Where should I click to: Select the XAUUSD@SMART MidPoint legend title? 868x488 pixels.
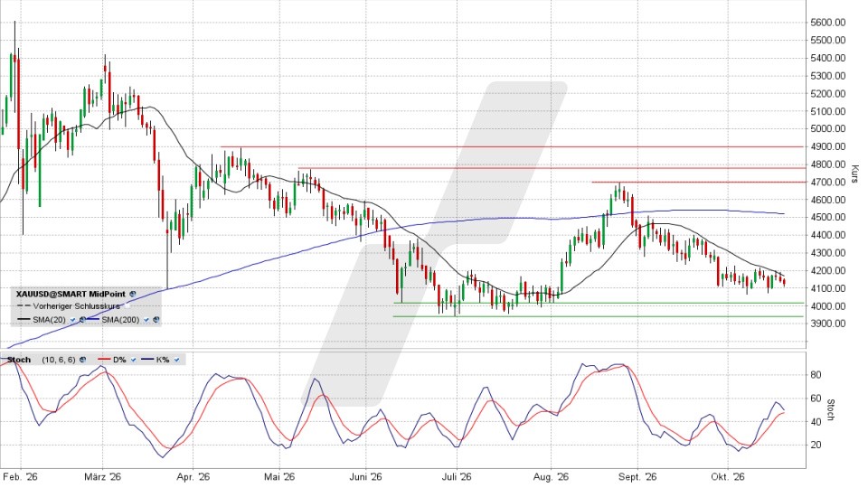pos(71,295)
